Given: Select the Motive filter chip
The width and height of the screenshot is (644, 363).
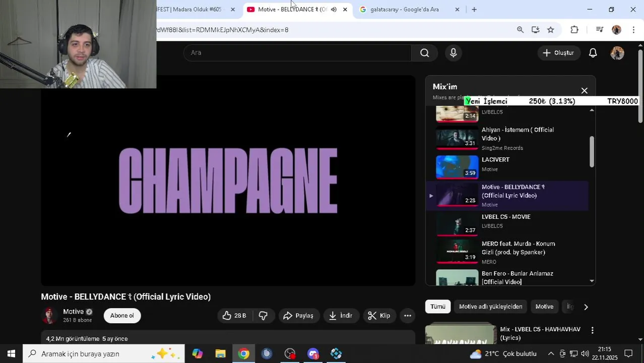Looking at the screenshot, I should [544, 307].
